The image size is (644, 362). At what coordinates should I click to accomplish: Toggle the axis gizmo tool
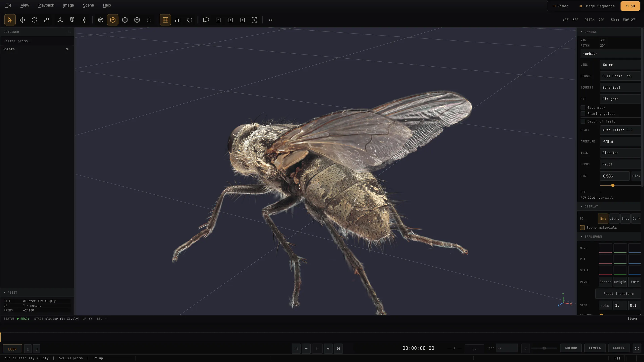coord(60,20)
